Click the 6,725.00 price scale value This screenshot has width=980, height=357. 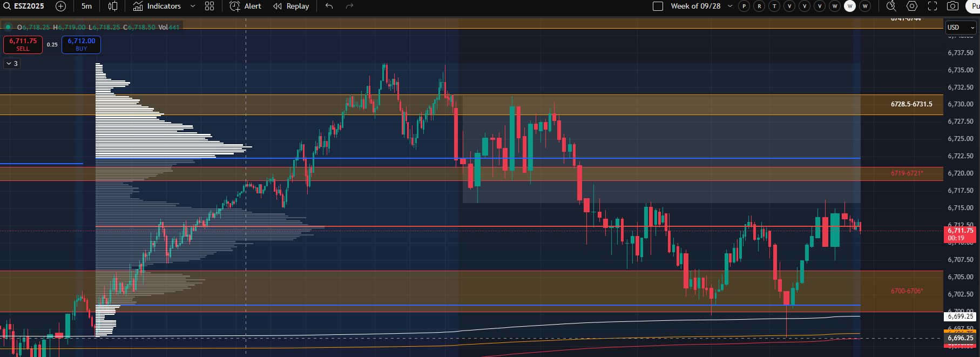click(961, 139)
